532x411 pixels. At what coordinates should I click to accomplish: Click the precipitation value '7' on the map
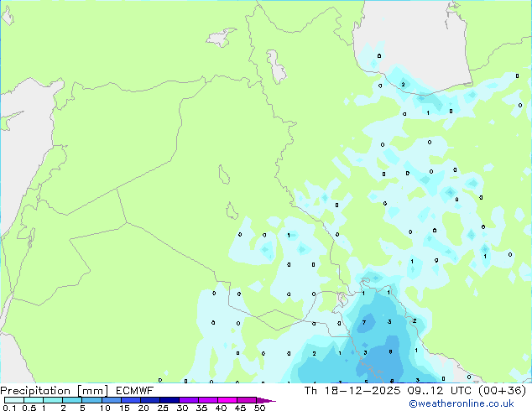pyautogui.click(x=364, y=322)
